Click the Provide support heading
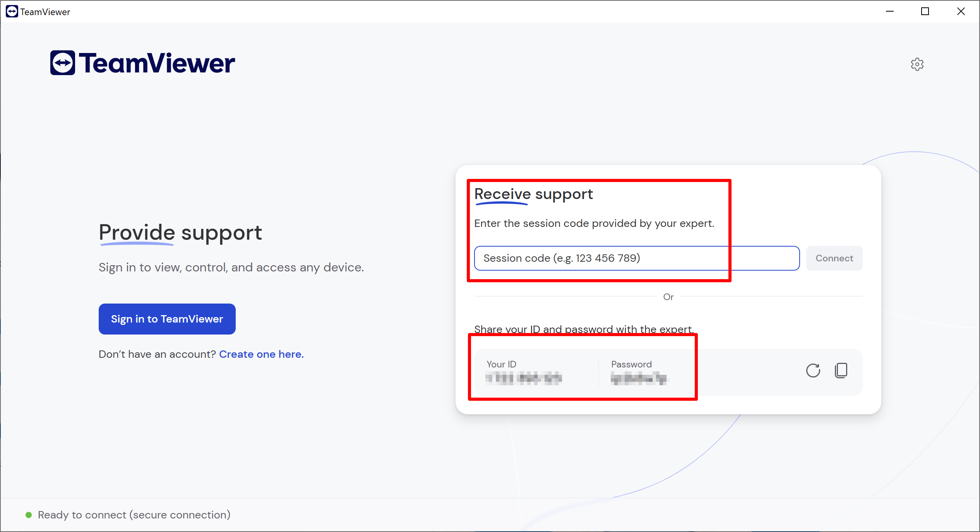 point(180,233)
